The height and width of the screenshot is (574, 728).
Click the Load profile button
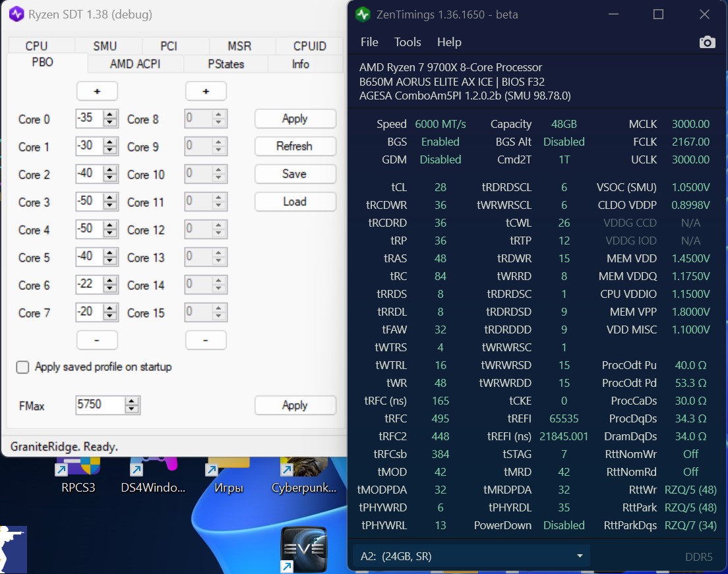pyautogui.click(x=295, y=202)
